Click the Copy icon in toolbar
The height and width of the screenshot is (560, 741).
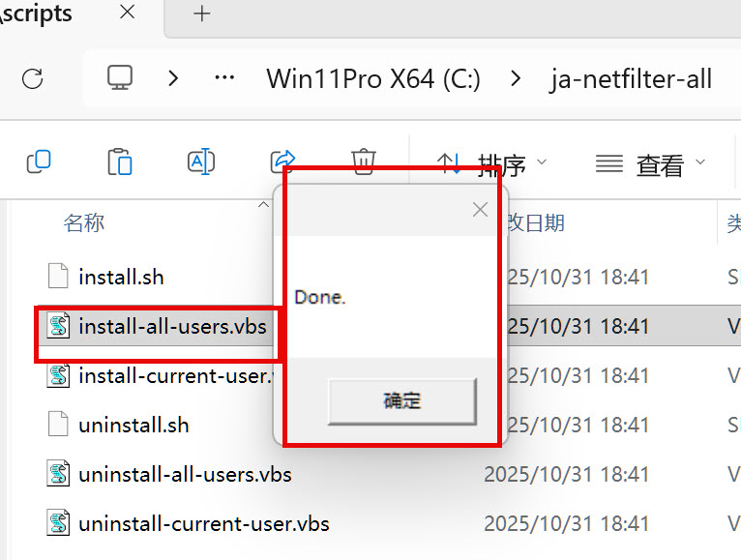pyautogui.click(x=39, y=162)
